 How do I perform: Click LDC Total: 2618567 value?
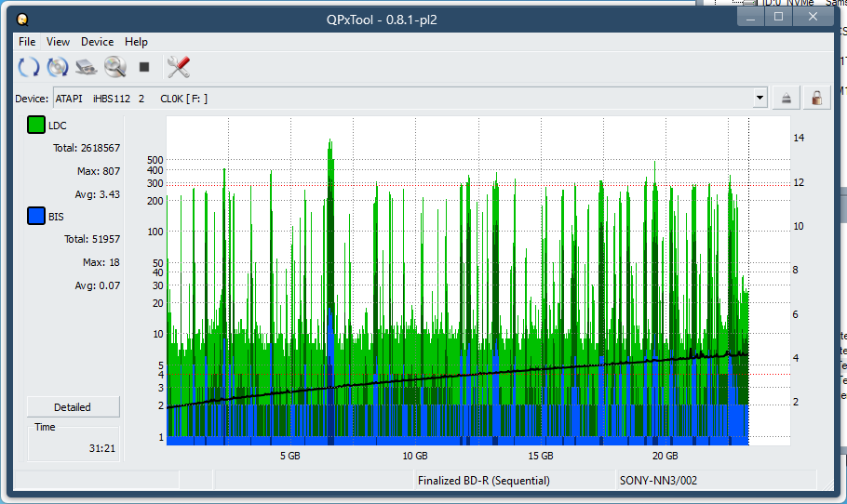pos(87,148)
